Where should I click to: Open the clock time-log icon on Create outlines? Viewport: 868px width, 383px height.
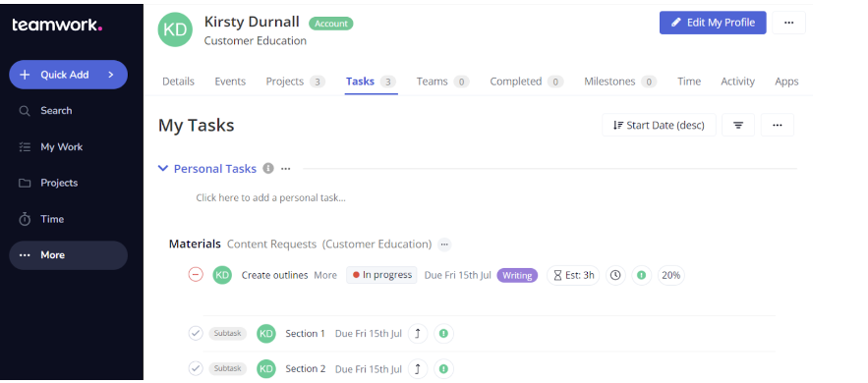pyautogui.click(x=615, y=275)
